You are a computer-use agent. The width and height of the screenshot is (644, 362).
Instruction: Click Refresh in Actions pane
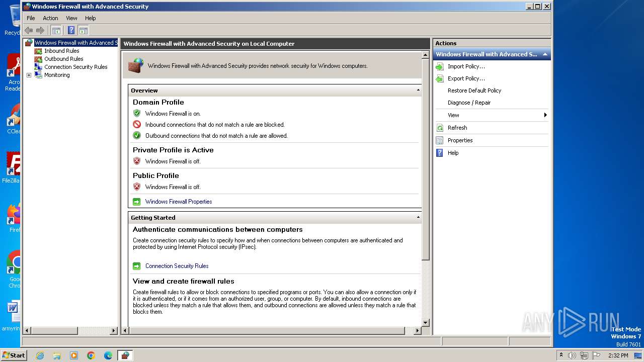point(457,128)
